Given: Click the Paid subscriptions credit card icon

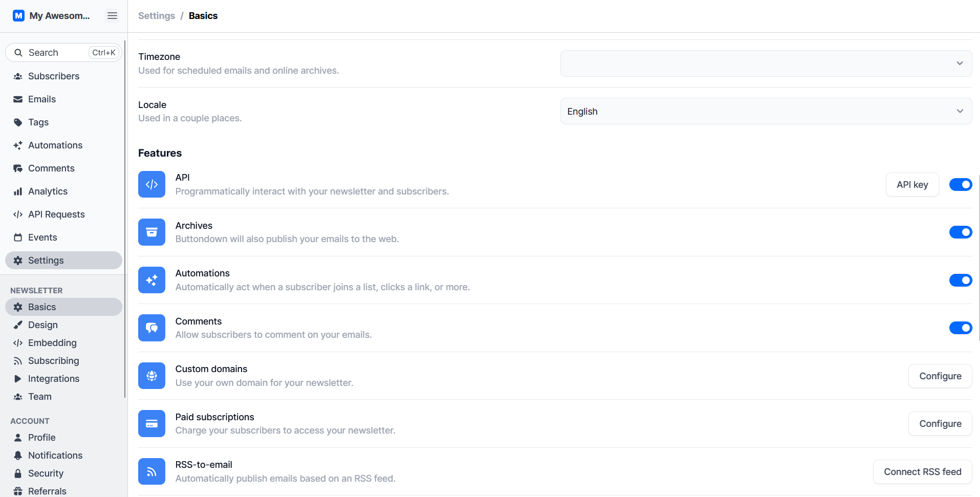Looking at the screenshot, I should (151, 424).
